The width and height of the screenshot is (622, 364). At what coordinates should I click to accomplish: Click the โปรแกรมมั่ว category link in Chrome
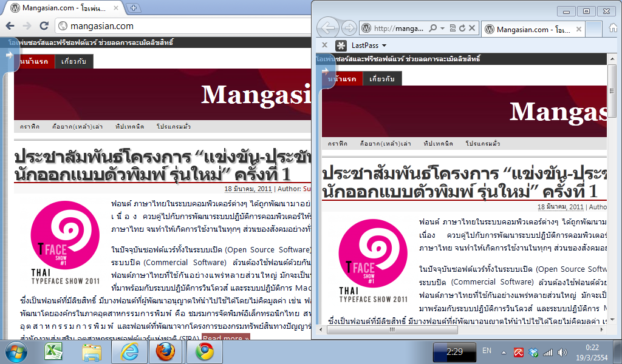pos(174,127)
